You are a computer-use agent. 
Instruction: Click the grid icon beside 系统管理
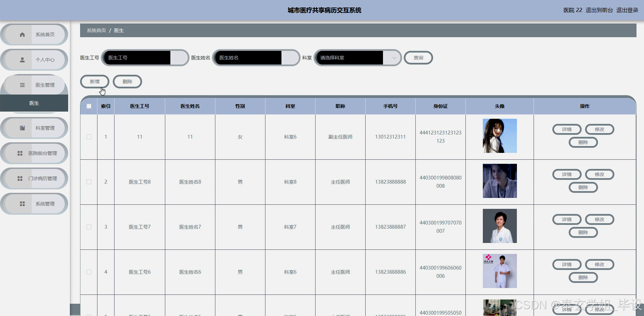(x=22, y=204)
